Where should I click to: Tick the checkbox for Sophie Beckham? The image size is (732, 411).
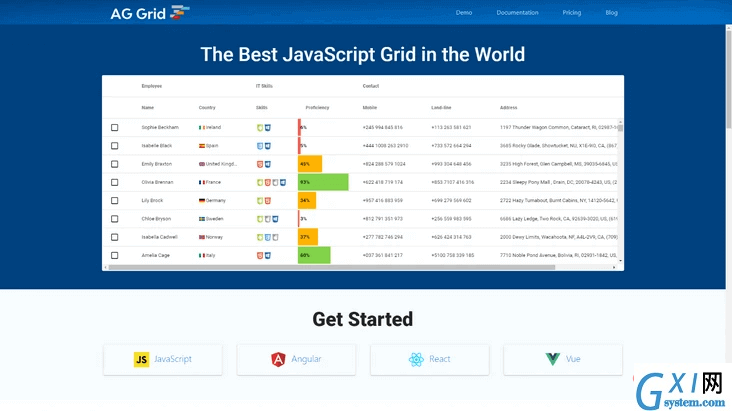pos(114,128)
